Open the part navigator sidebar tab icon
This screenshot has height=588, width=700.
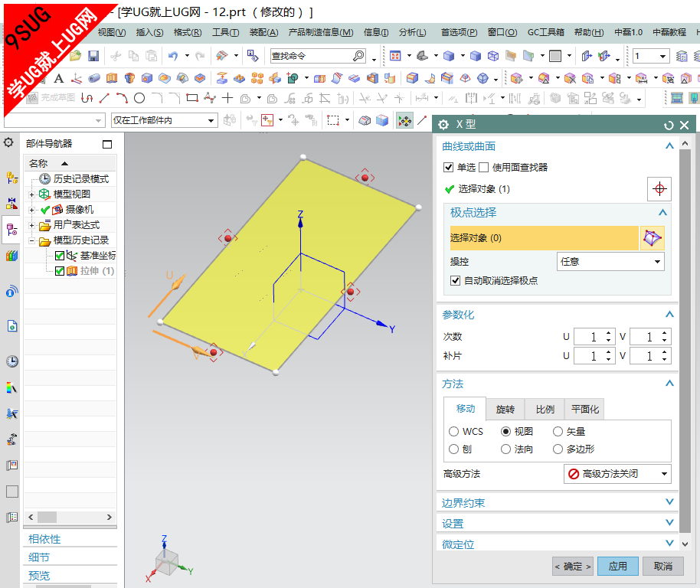tap(11, 230)
